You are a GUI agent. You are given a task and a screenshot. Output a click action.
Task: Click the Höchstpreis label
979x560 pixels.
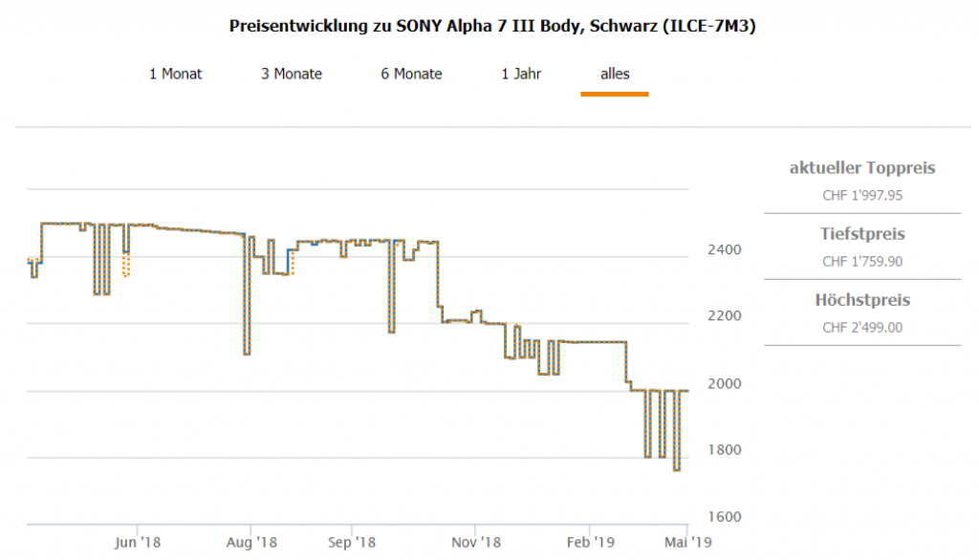click(862, 300)
